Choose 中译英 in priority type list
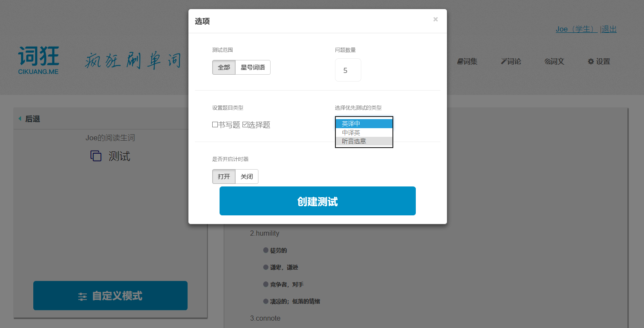The height and width of the screenshot is (328, 644). pos(363,132)
